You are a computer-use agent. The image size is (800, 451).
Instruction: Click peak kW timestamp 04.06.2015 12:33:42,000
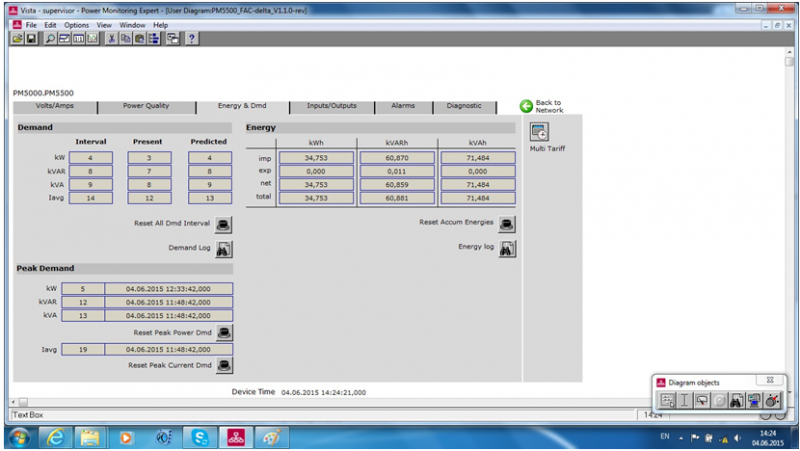[x=168, y=289]
